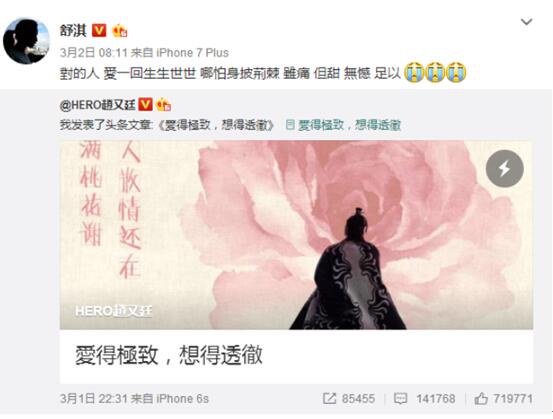This screenshot has height=419, width=553.
Task: Open the comments icon with 141768
Action: 400,399
